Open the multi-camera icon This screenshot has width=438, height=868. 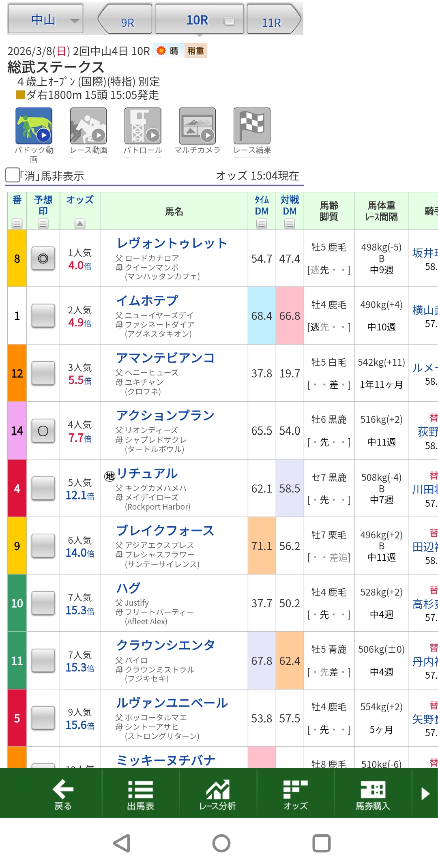pos(197,126)
